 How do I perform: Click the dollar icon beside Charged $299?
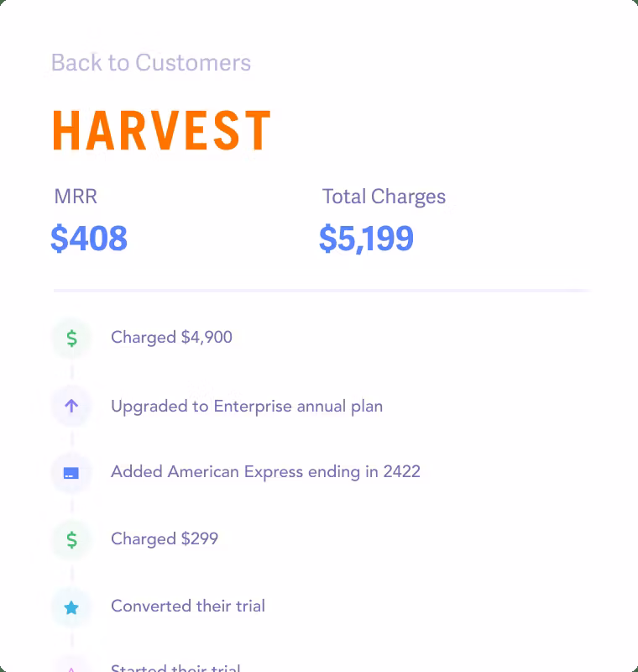coord(71,539)
